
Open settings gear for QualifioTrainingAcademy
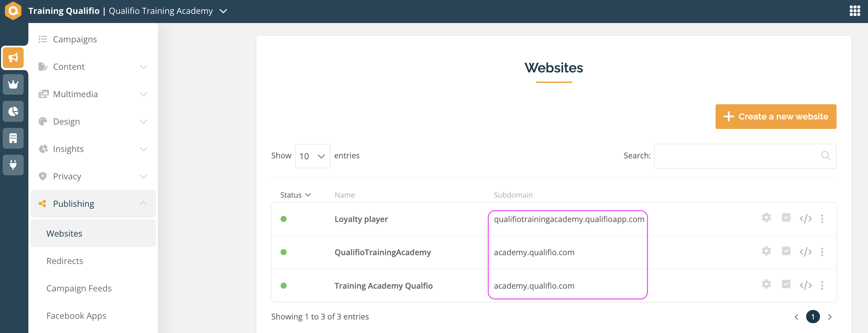coord(766,251)
